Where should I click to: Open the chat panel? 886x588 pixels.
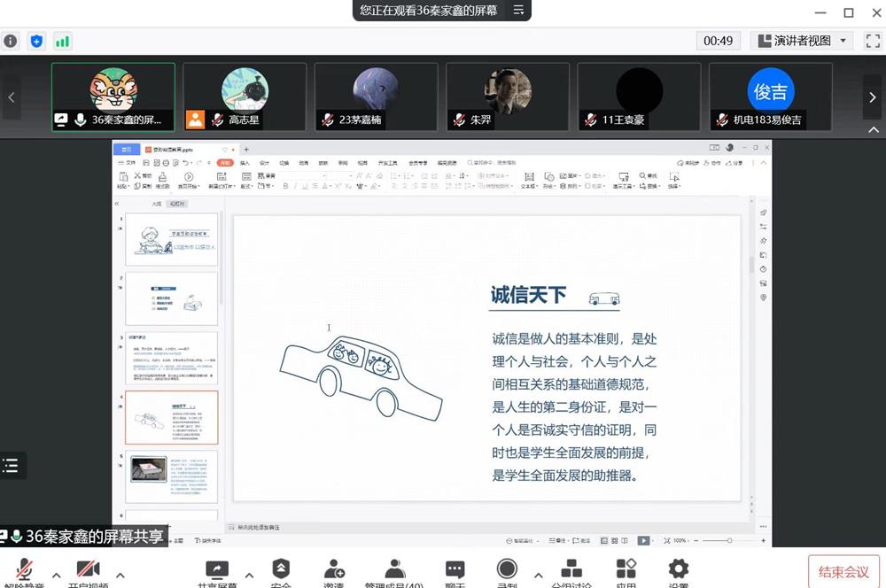455,571
